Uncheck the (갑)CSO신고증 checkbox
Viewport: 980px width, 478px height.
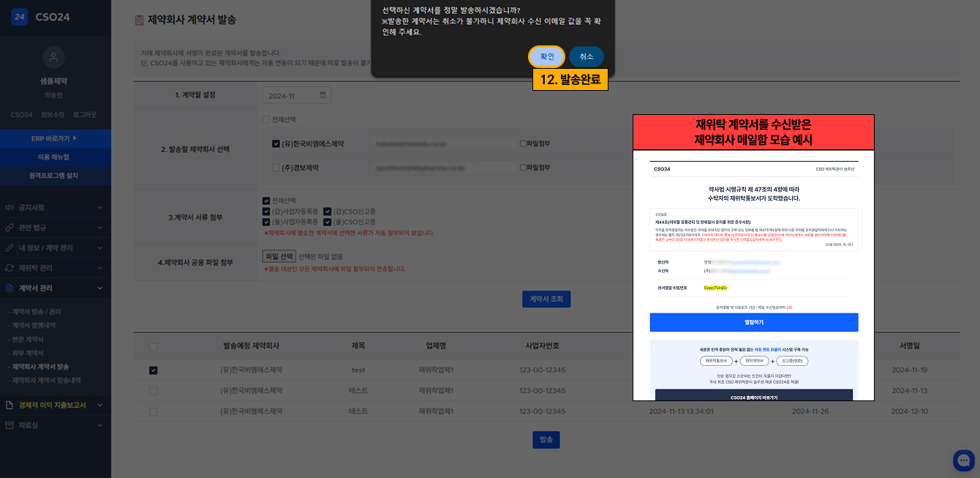(328, 212)
